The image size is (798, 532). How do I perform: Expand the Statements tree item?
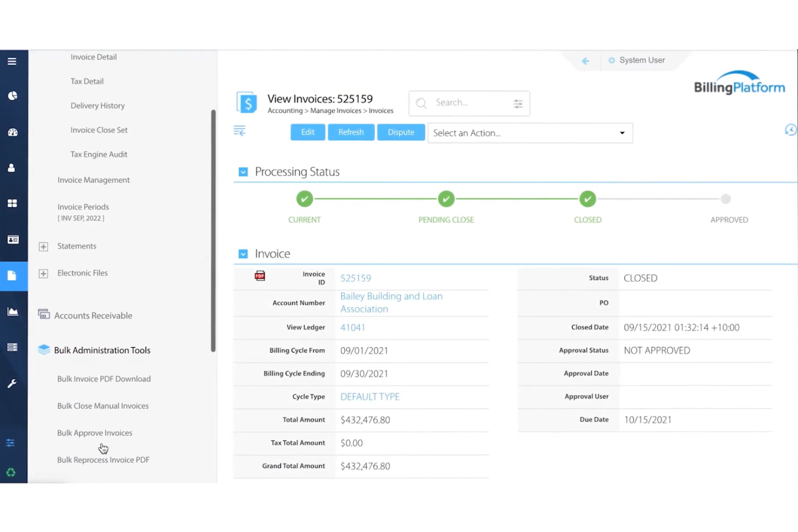pyautogui.click(x=43, y=246)
